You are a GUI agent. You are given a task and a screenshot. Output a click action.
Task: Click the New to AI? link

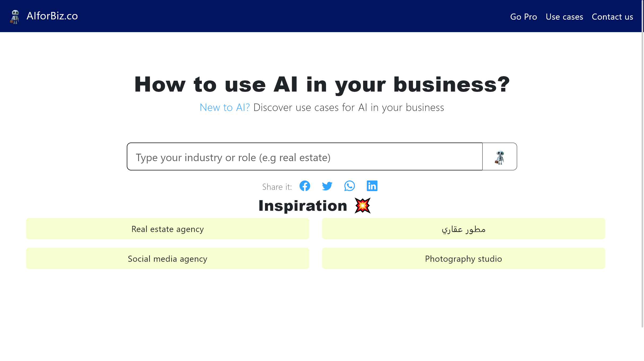tap(225, 107)
